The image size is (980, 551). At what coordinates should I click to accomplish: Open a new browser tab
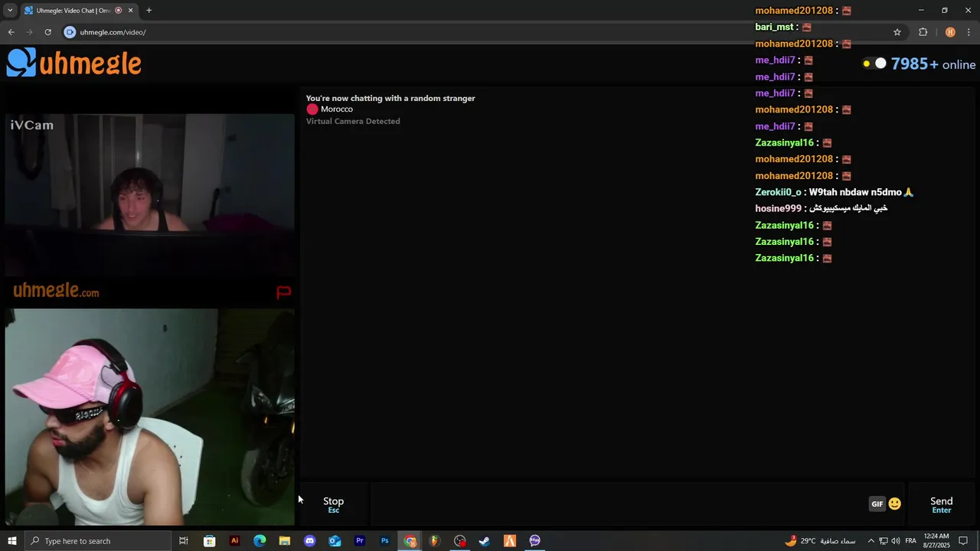click(x=149, y=11)
